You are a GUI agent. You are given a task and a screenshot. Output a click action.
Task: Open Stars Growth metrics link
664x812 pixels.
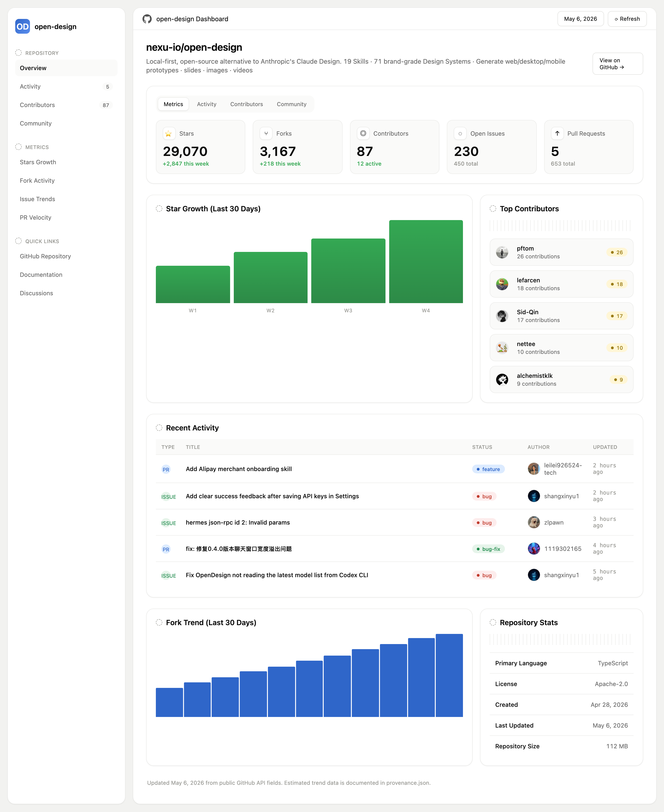coord(66,162)
